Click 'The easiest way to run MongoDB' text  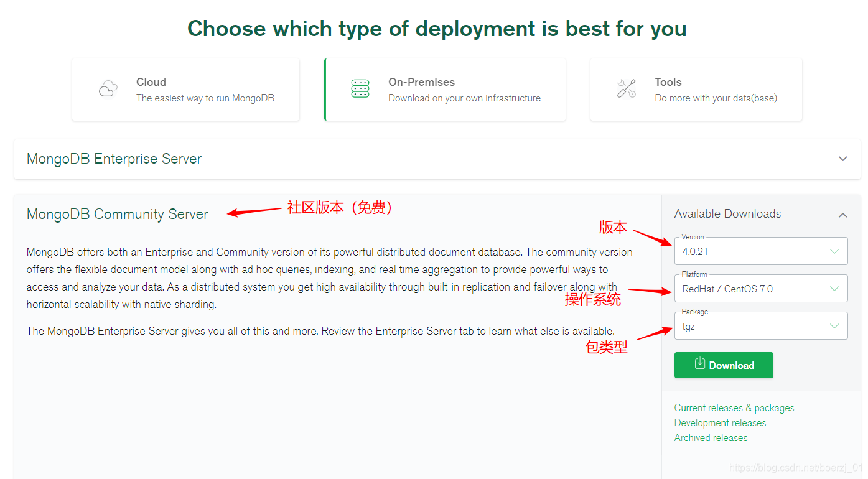pyautogui.click(x=205, y=98)
